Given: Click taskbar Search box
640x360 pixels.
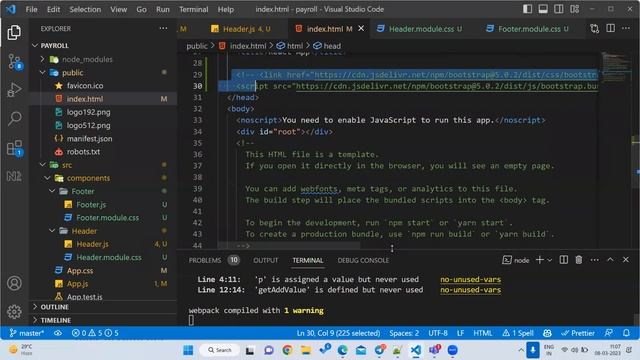Looking at the screenshot, I should [x=220, y=350].
